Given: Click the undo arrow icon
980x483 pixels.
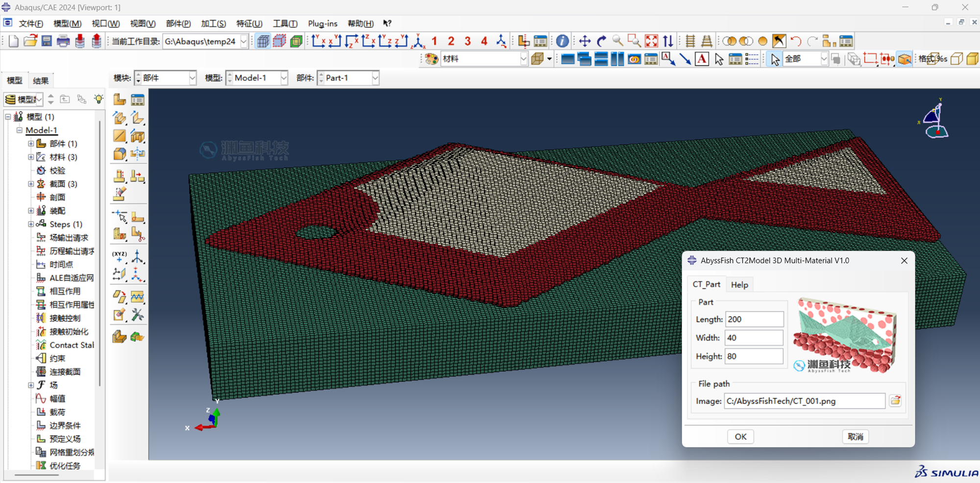Looking at the screenshot, I should (796, 41).
